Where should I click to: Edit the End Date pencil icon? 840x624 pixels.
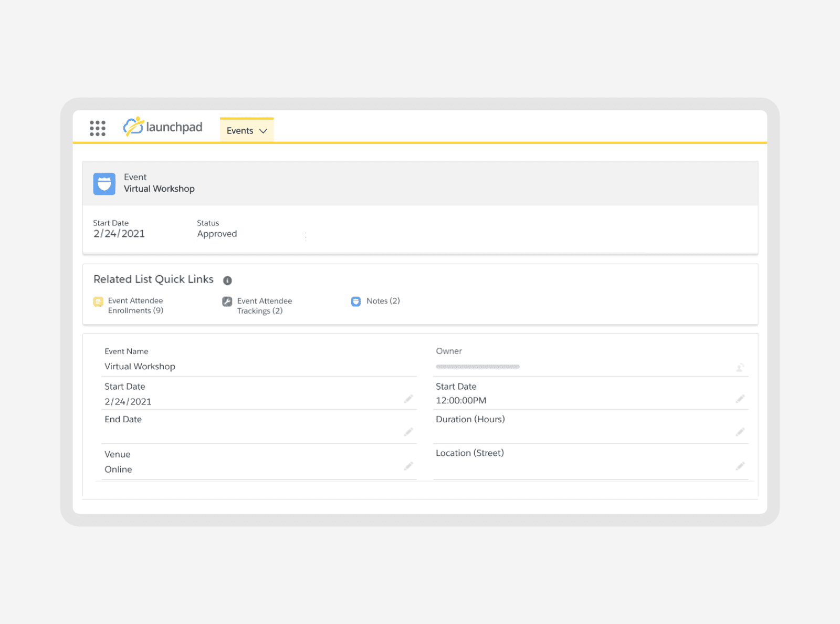click(408, 432)
